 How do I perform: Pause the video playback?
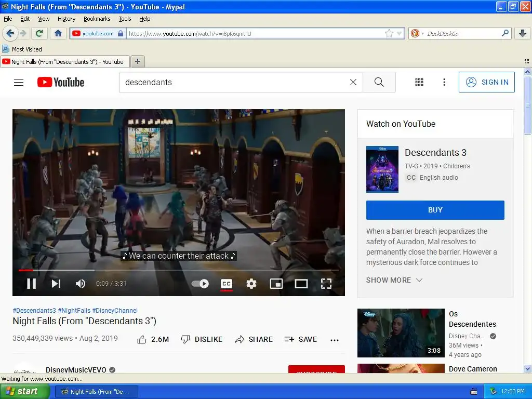point(31,283)
